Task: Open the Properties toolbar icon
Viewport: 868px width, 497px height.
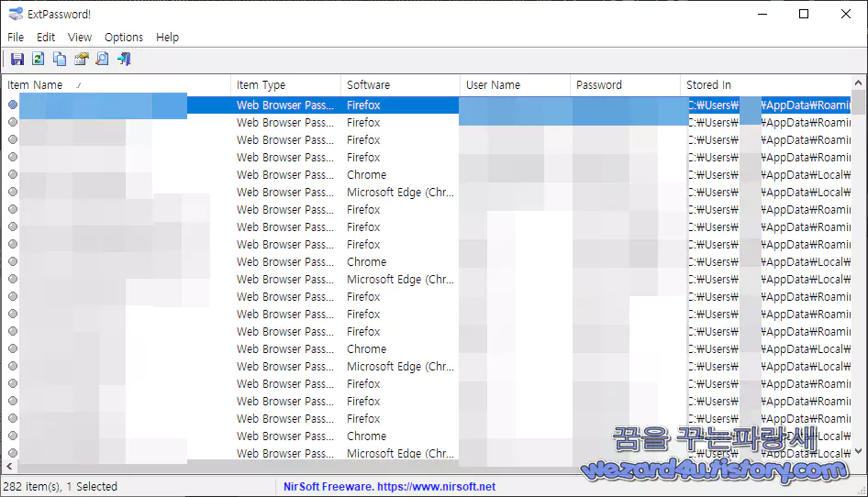Action: (82, 59)
